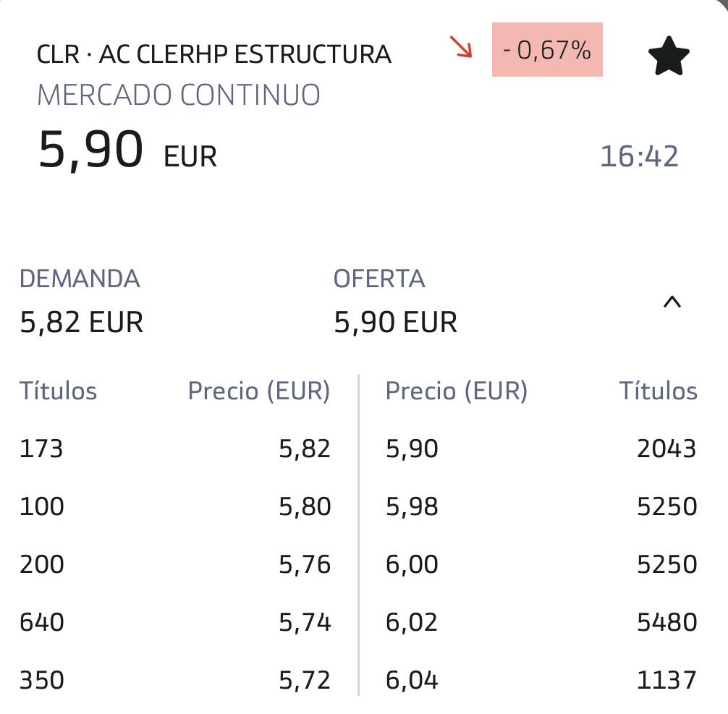The height and width of the screenshot is (714, 728).
Task: Expand the DEMANDA section header
Action: click(80, 278)
